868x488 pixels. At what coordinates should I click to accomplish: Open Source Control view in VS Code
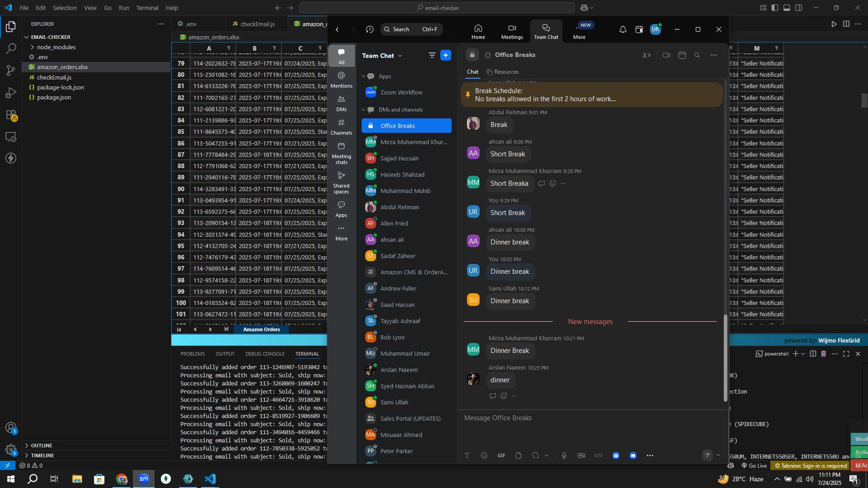pyautogui.click(x=11, y=70)
